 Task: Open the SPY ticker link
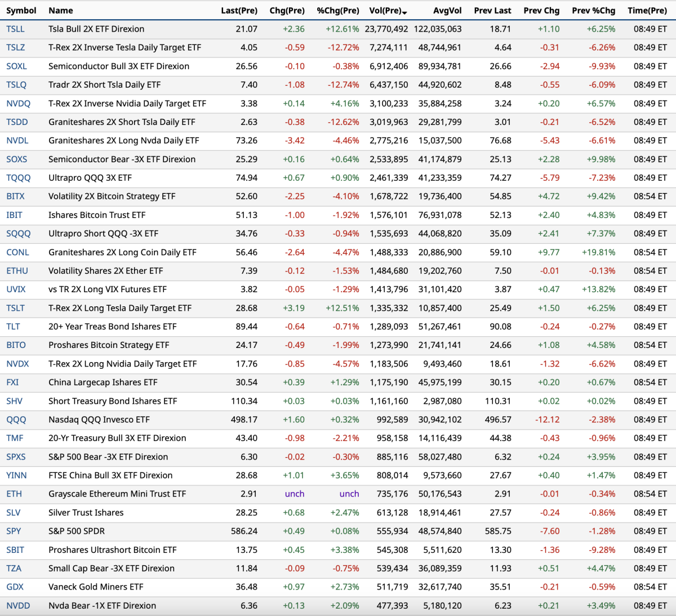(x=14, y=531)
